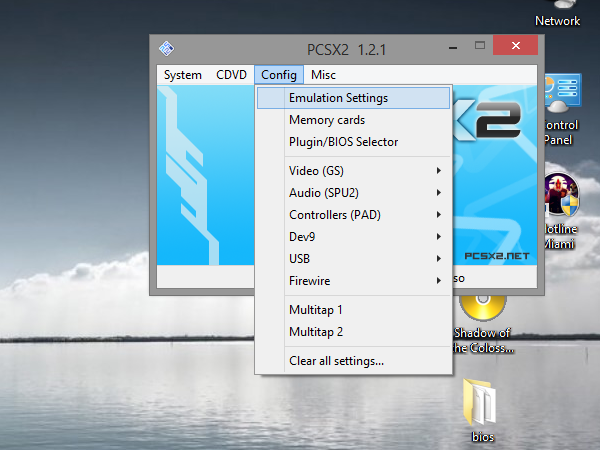Toggle Multitap 2 option
600x450 pixels.
(353, 332)
